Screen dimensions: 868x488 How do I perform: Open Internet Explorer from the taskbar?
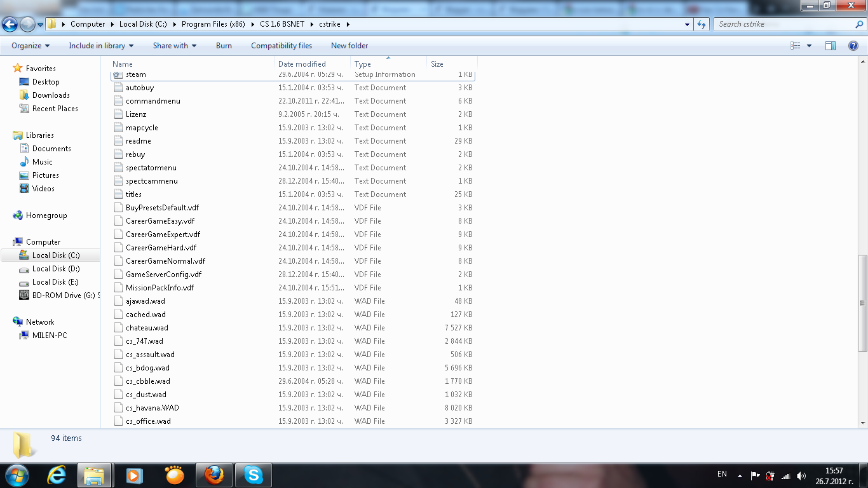coord(57,475)
